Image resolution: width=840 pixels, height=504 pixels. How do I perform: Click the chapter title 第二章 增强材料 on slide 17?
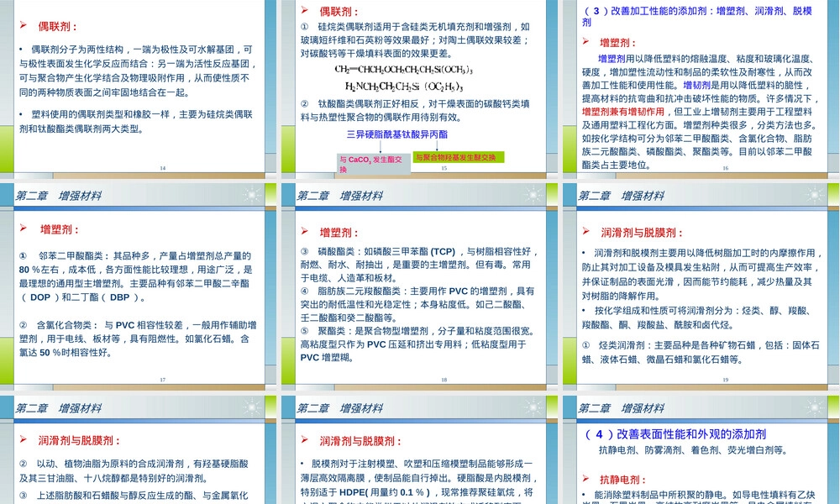[x=59, y=196]
